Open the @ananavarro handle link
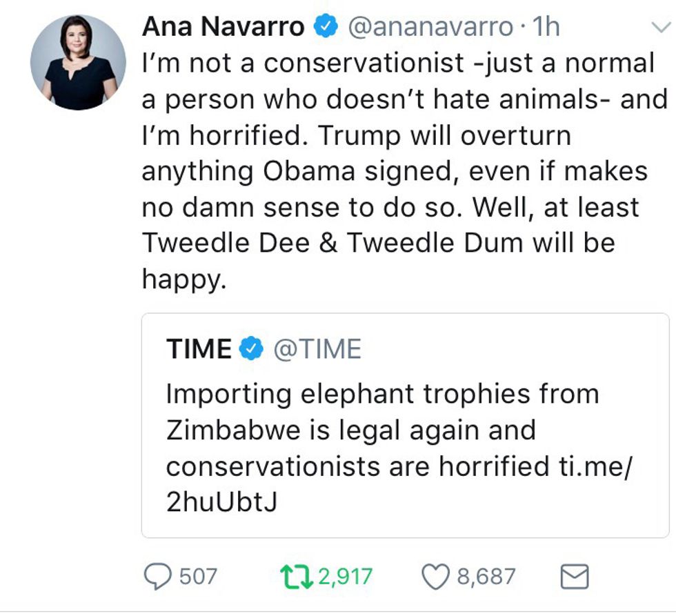 [429, 27]
